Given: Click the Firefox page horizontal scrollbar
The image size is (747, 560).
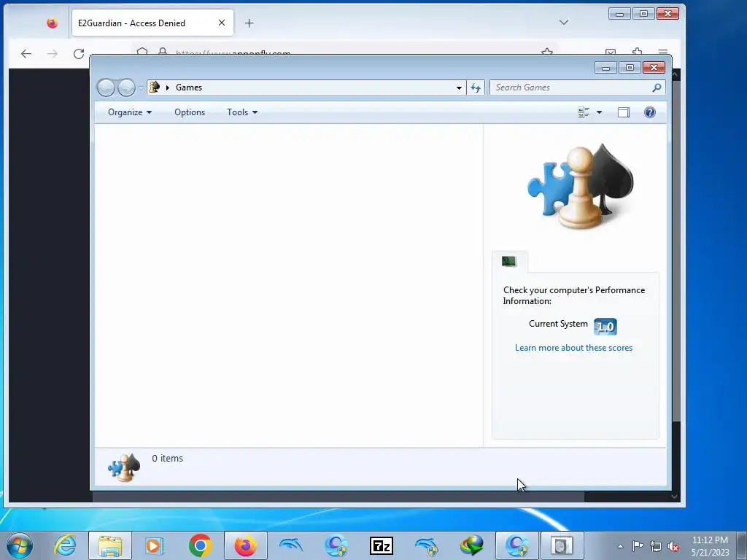Looking at the screenshot, I should tap(338, 497).
